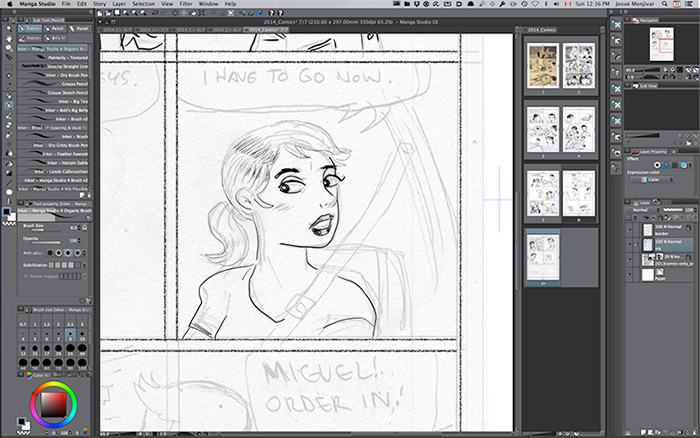Enable the Vector magnet checkbox
The image size is (700, 438).
click(x=25, y=276)
